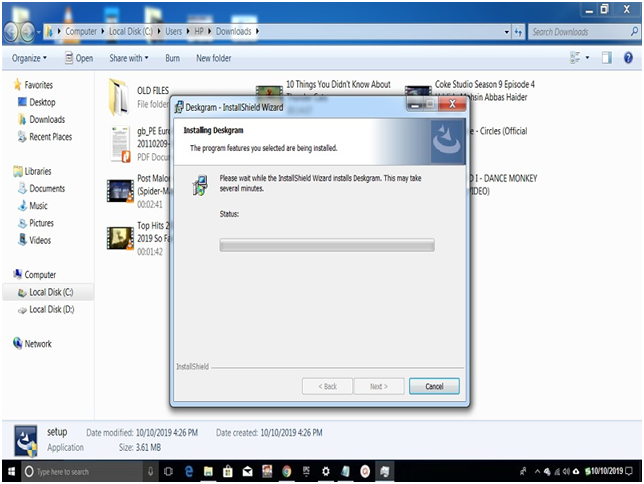Screen dimensions: 644x484
Task: Select the DANCE MONKEY video file name
Action: click(504, 184)
